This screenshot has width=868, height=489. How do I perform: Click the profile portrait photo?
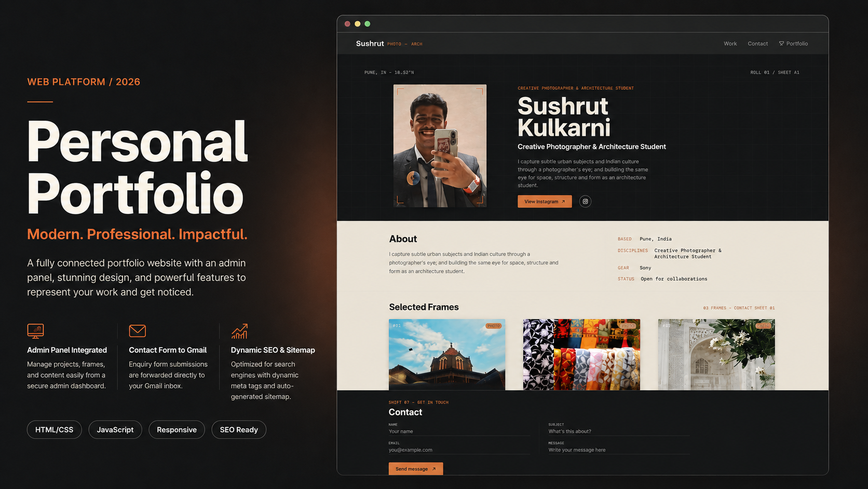440,146
